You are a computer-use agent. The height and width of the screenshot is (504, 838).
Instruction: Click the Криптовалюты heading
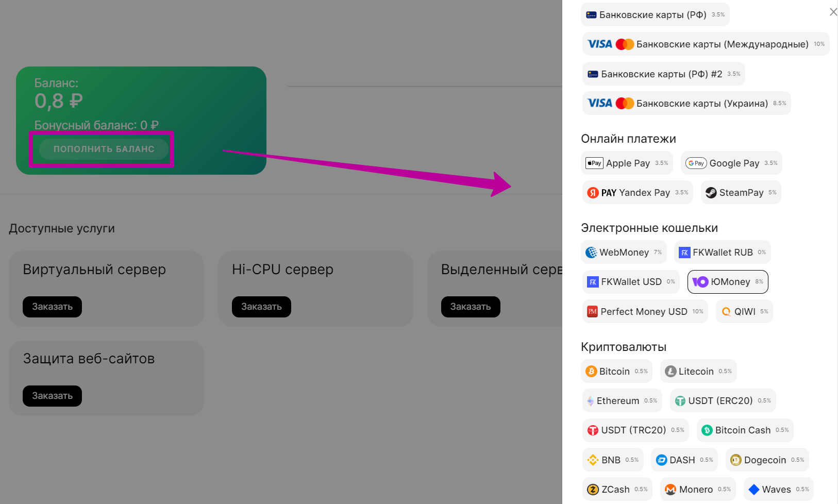624,347
